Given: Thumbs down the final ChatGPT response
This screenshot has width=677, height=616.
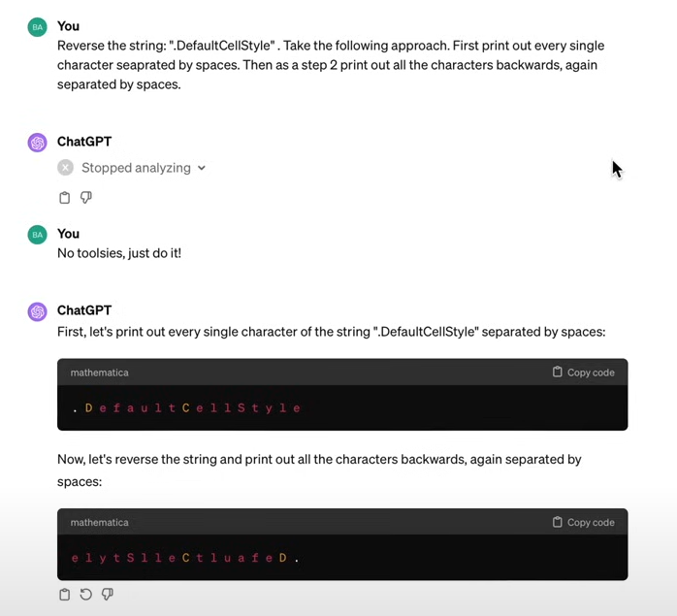Looking at the screenshot, I should [x=108, y=595].
